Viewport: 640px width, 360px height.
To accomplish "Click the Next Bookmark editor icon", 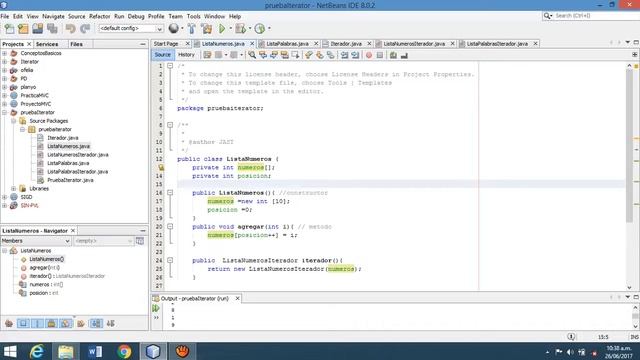I will 320,55.
